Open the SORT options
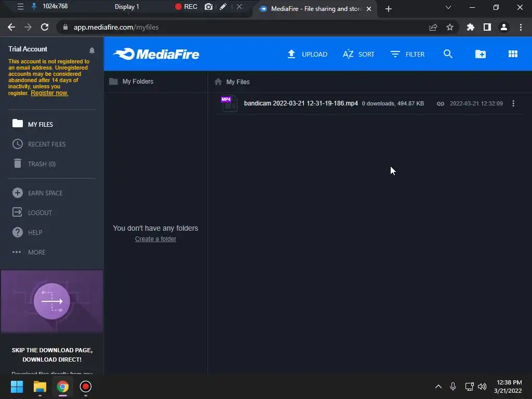This screenshot has width=532, height=399. [358, 54]
